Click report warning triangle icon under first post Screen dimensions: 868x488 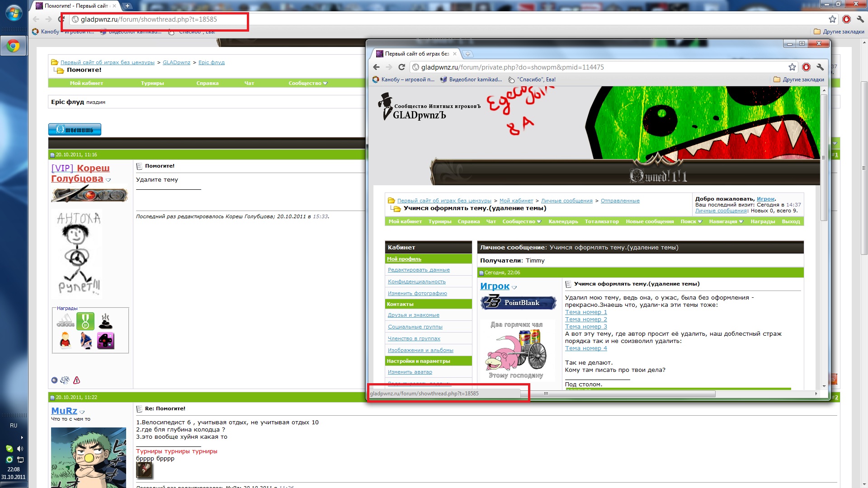coord(77,380)
